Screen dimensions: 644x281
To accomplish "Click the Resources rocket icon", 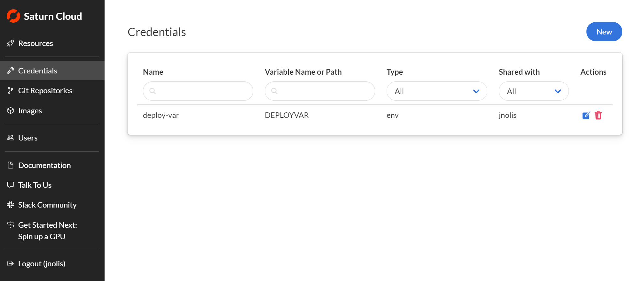I will (x=11, y=43).
